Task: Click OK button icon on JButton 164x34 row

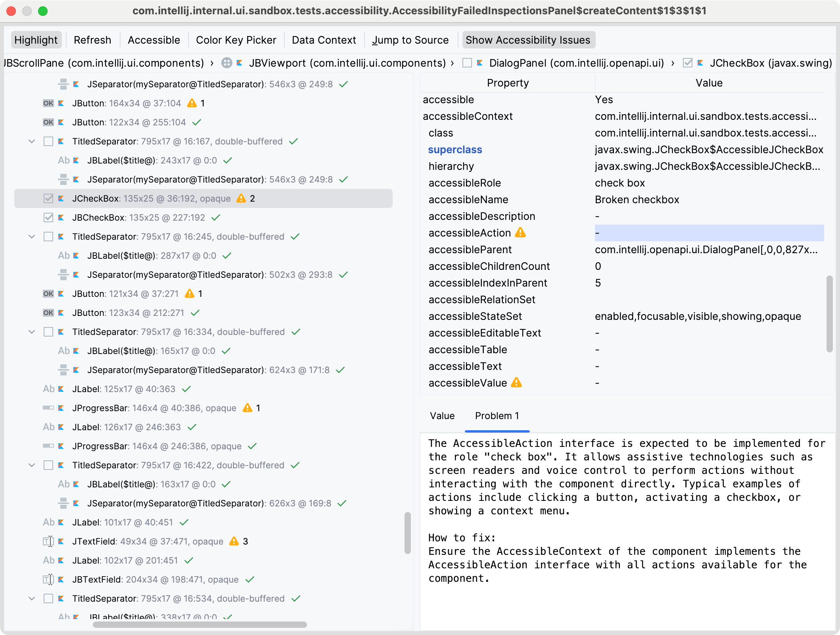Action: pyautogui.click(x=48, y=103)
